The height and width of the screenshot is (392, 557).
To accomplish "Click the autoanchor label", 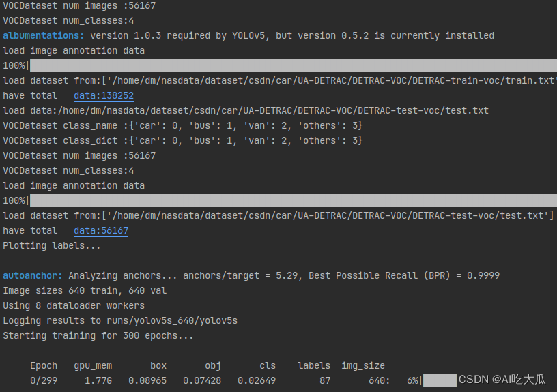I will [x=33, y=275].
